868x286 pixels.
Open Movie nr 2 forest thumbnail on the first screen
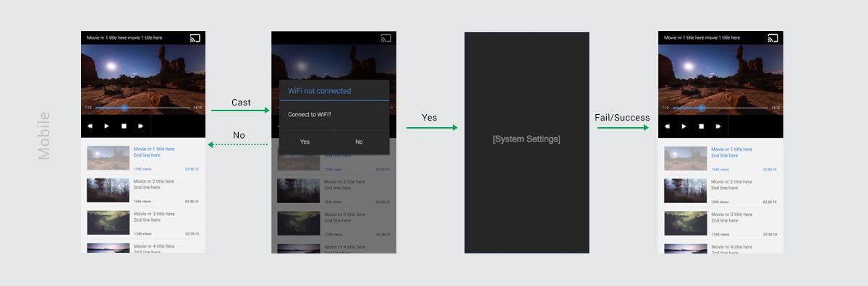click(x=109, y=191)
